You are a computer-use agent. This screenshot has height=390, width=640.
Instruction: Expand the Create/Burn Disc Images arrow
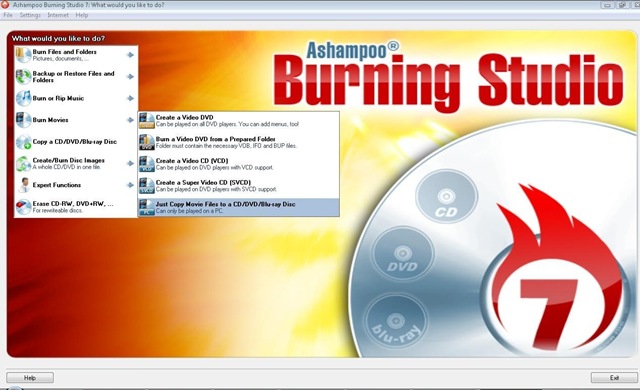tap(130, 163)
